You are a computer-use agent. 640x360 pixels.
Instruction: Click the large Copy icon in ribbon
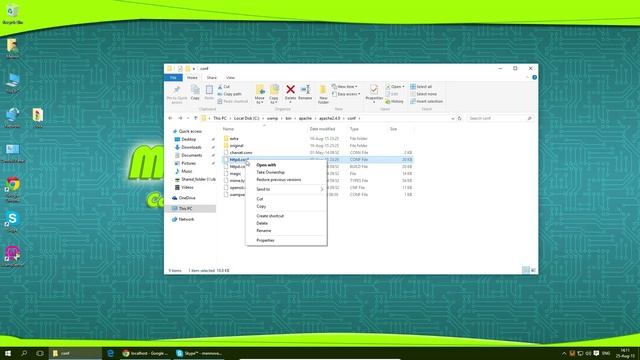(195, 93)
